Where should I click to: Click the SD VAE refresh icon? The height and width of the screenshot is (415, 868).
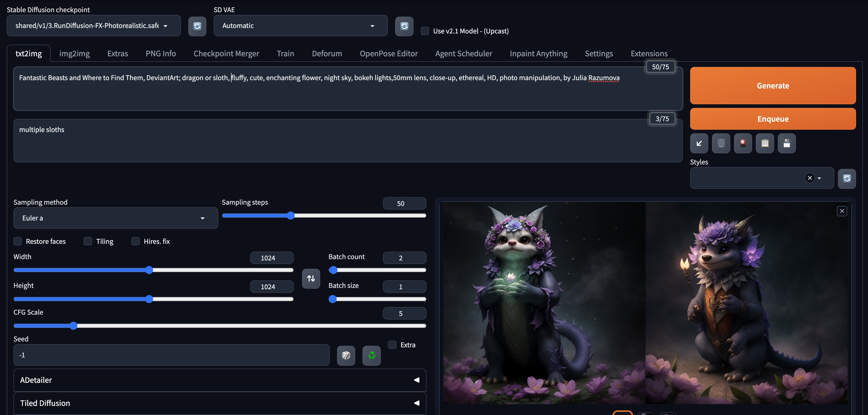404,26
